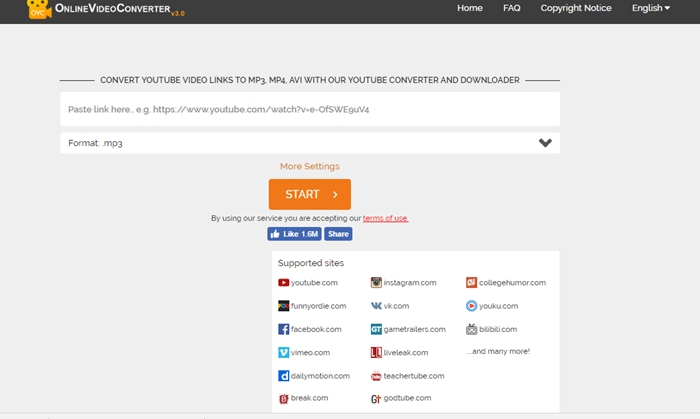700x419 pixels.
Task: Click the break.com site icon
Action: 283,398
